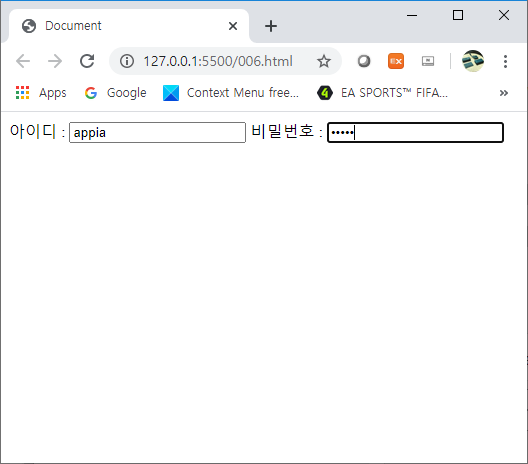This screenshot has width=528, height=464.
Task: Click the 비밀번호 password field
Action: tap(416, 132)
